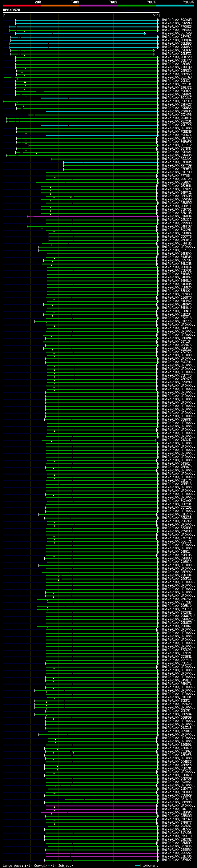
Task: Open hit UniRef100_Q8VYB2
Action: tap(177, 37)
